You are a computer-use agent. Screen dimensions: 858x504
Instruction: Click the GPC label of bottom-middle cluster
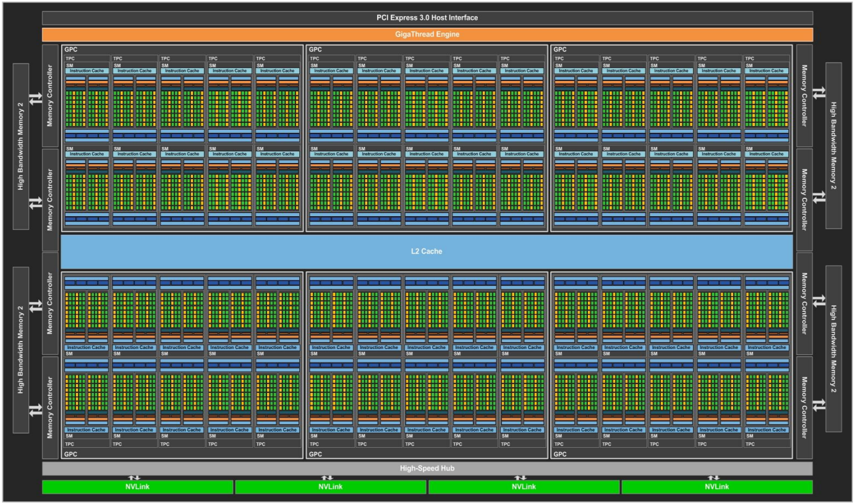click(315, 454)
